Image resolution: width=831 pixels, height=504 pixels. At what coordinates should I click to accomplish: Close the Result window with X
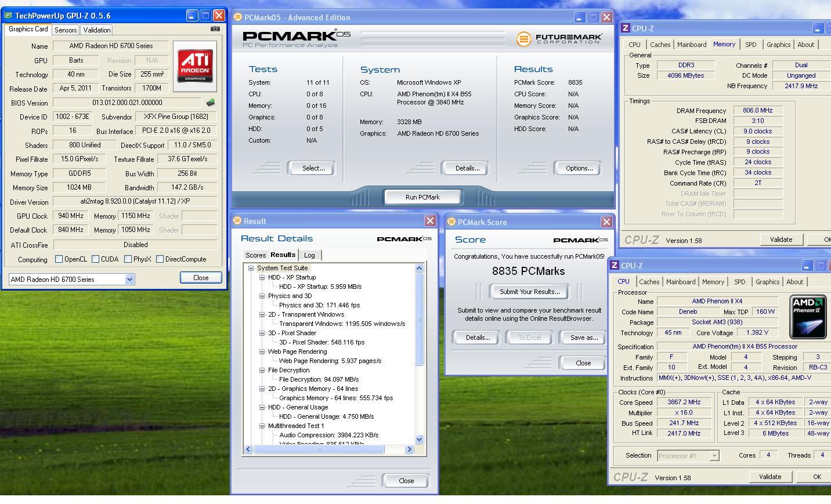[430, 220]
